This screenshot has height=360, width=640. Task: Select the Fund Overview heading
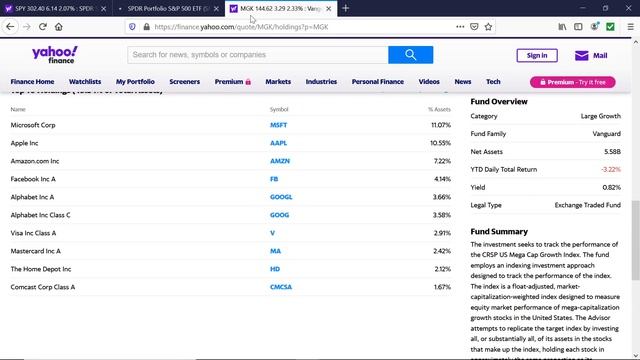click(499, 102)
